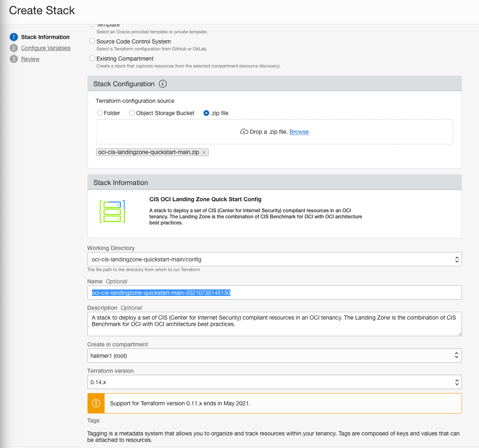Remove the oci-cis-landingzone-quickstart-main.zip file
The height and width of the screenshot is (448, 479).
point(203,152)
